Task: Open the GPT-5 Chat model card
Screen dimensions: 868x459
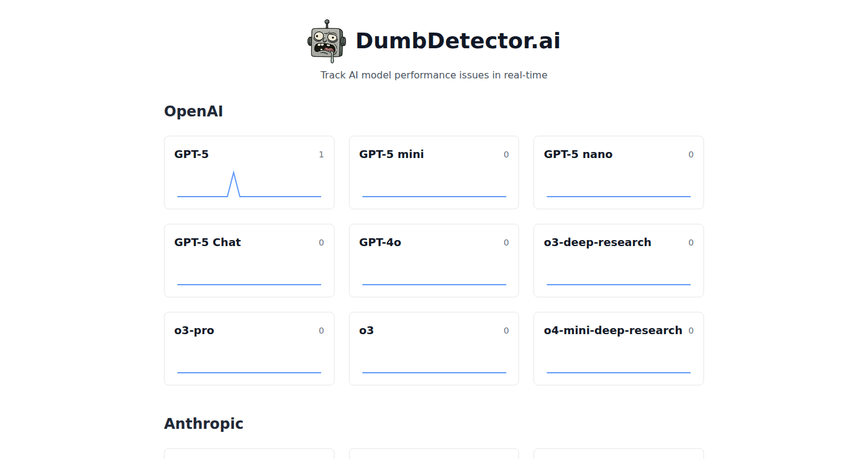Action: 249,261
